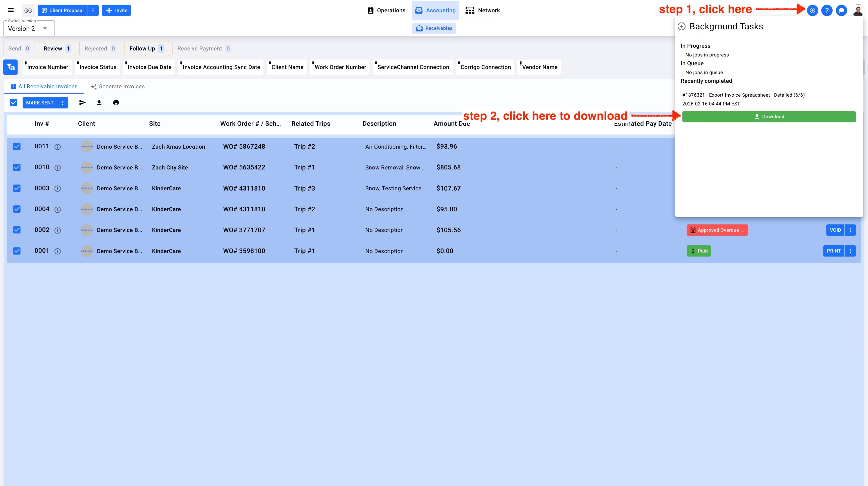
Task: Click the print invoices printer icon
Action: point(116,102)
